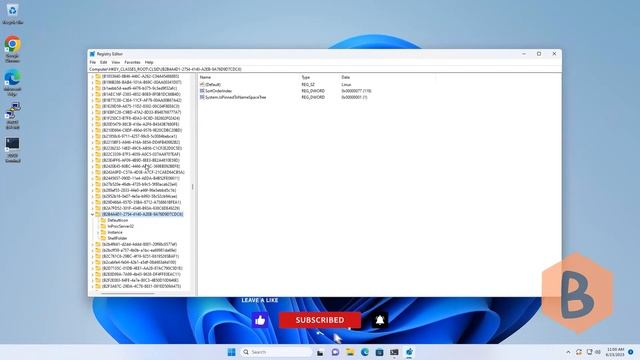This screenshot has width=640, height=360.
Task: Open the Chat icon on the taskbar
Action: [x=335, y=352]
